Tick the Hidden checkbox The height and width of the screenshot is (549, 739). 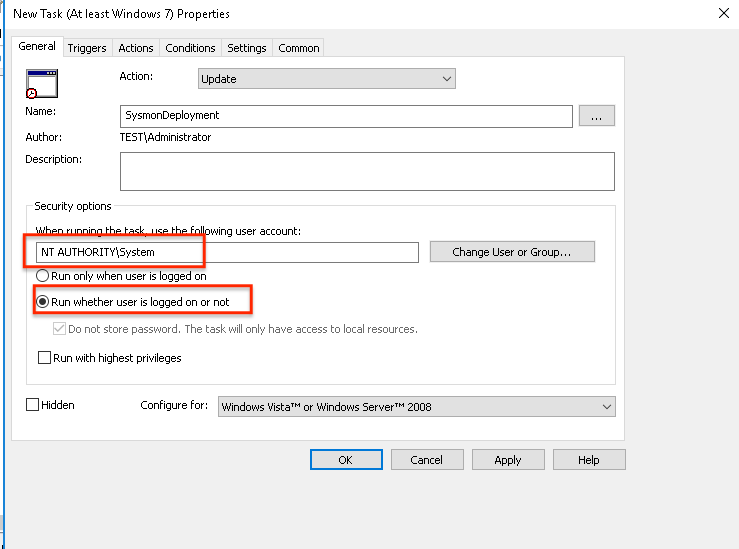[33, 405]
